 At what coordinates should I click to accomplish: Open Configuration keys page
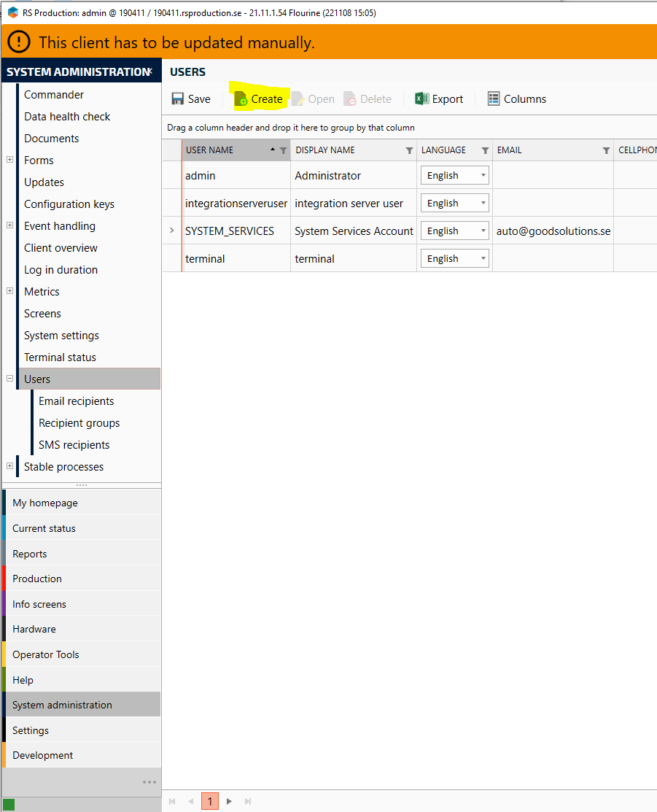point(69,204)
